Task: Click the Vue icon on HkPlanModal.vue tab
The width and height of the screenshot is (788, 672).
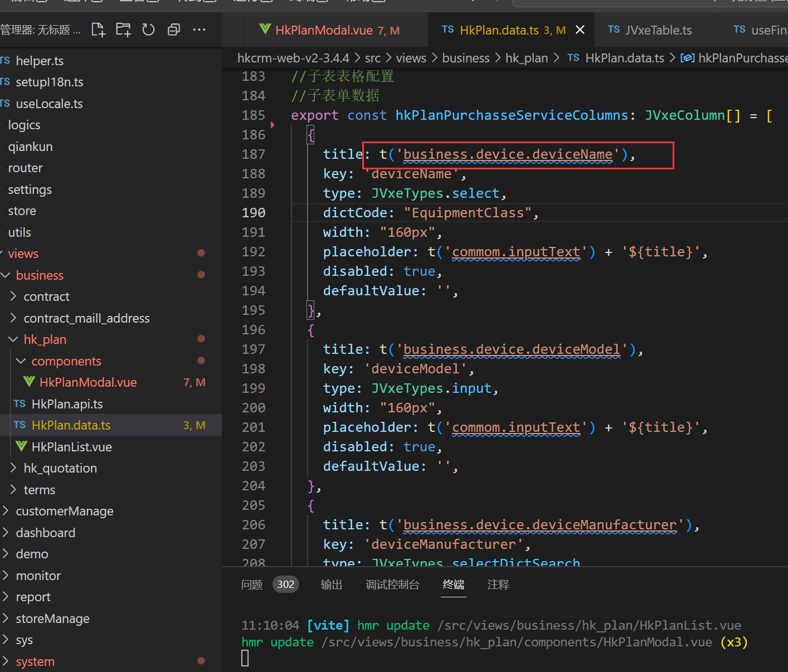Action: click(x=265, y=29)
